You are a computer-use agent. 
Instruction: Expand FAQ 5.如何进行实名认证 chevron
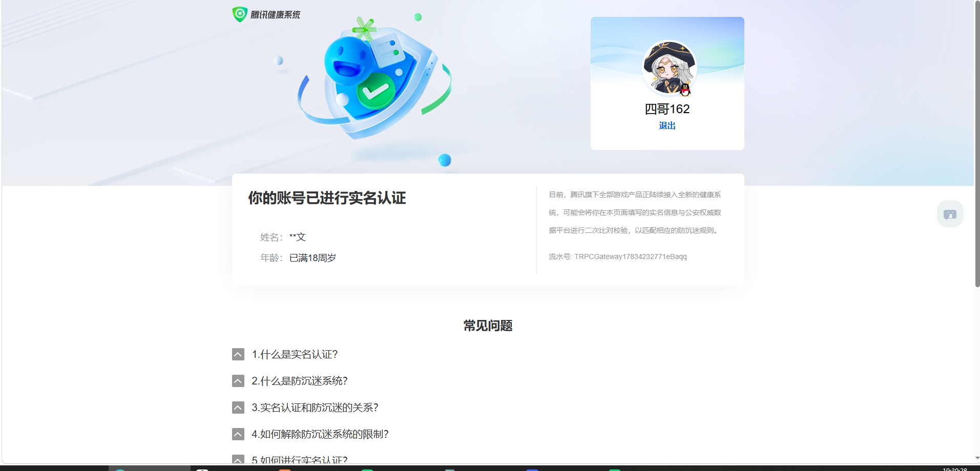click(238, 459)
